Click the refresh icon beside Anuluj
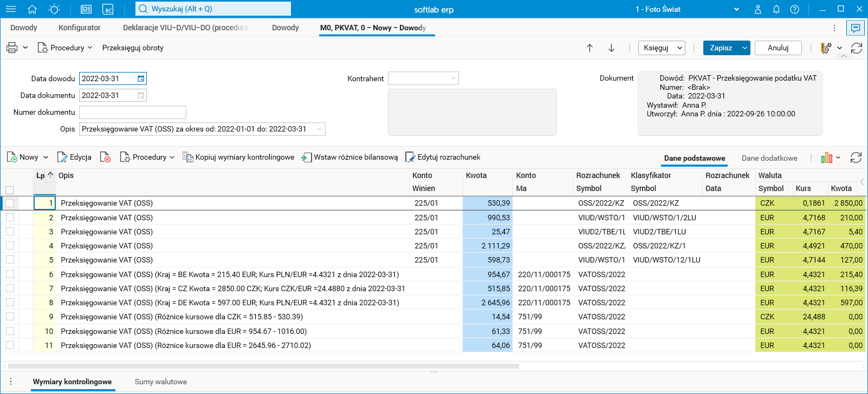The height and width of the screenshot is (394, 868). (857, 48)
